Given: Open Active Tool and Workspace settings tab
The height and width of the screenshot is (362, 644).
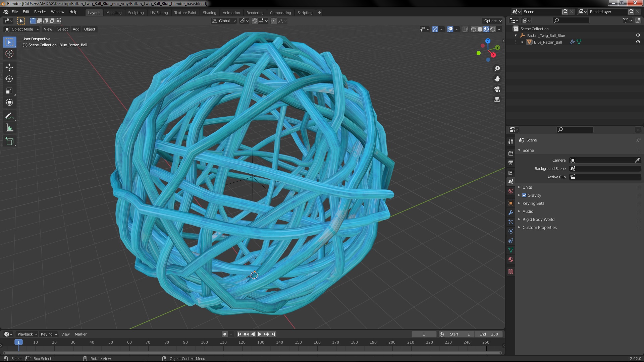Looking at the screenshot, I should tap(511, 141).
